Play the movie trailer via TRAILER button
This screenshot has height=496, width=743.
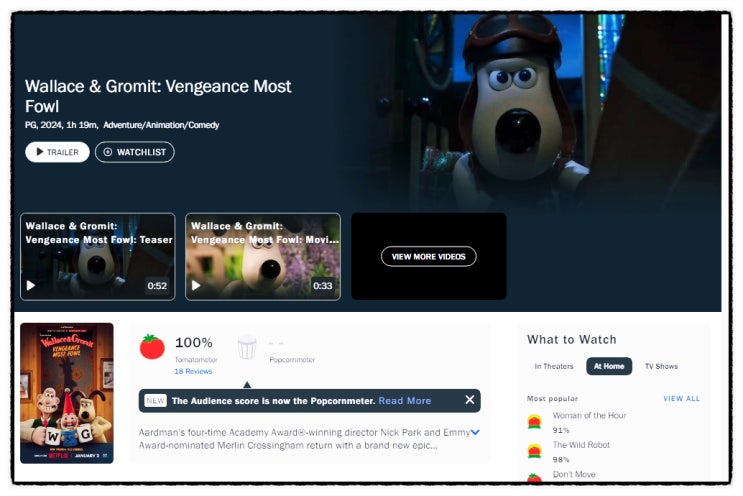click(x=57, y=152)
